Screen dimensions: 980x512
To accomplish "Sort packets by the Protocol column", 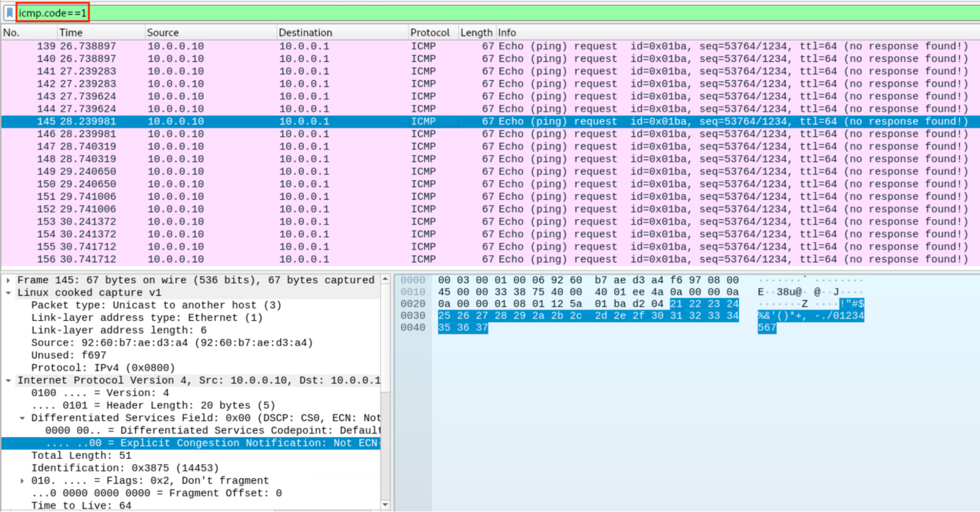I will click(430, 32).
